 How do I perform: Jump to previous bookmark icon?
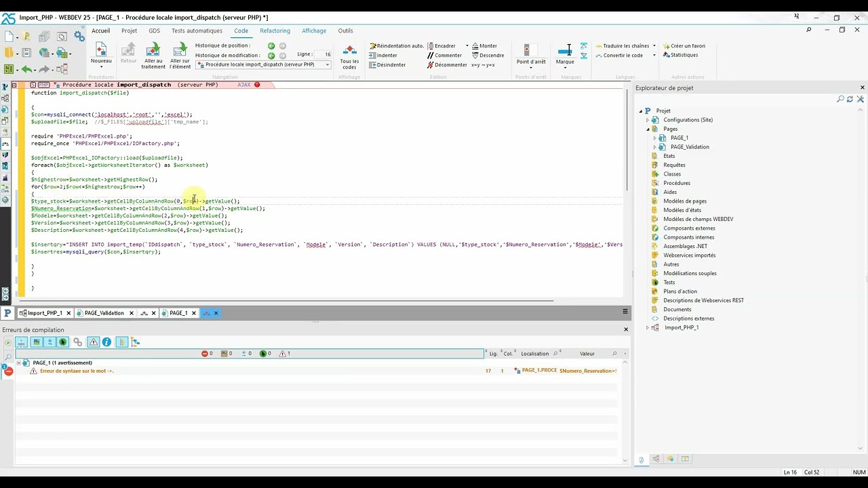584,46
